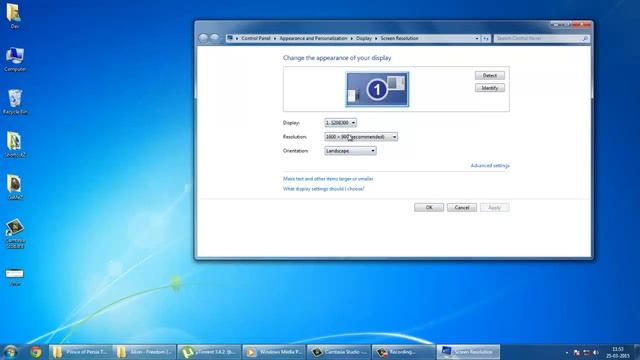Switch to Recording taskbar item
This screenshot has height=360, width=640.
[403, 352]
